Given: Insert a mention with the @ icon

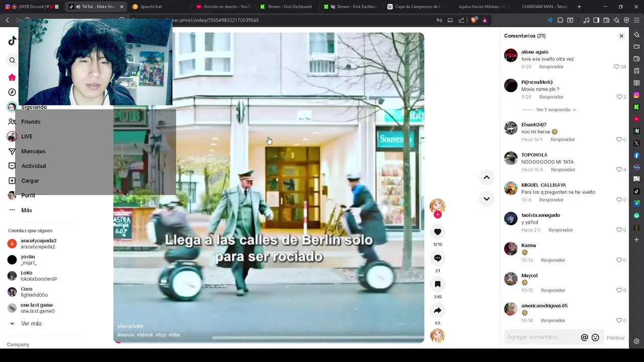Looking at the screenshot, I should pos(584,338).
